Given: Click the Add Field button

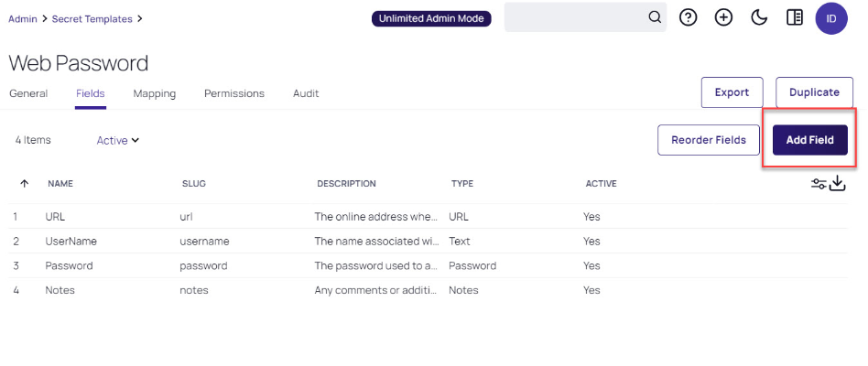Looking at the screenshot, I should [809, 140].
